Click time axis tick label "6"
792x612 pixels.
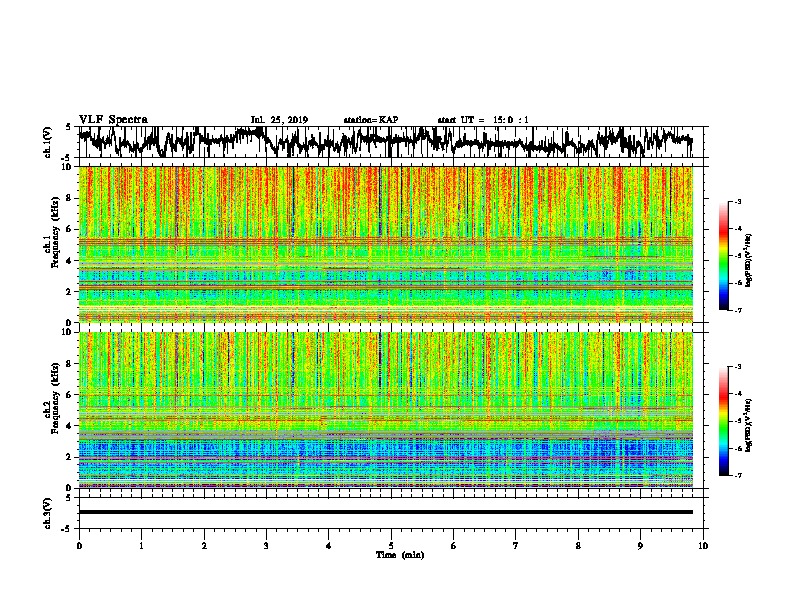click(454, 546)
